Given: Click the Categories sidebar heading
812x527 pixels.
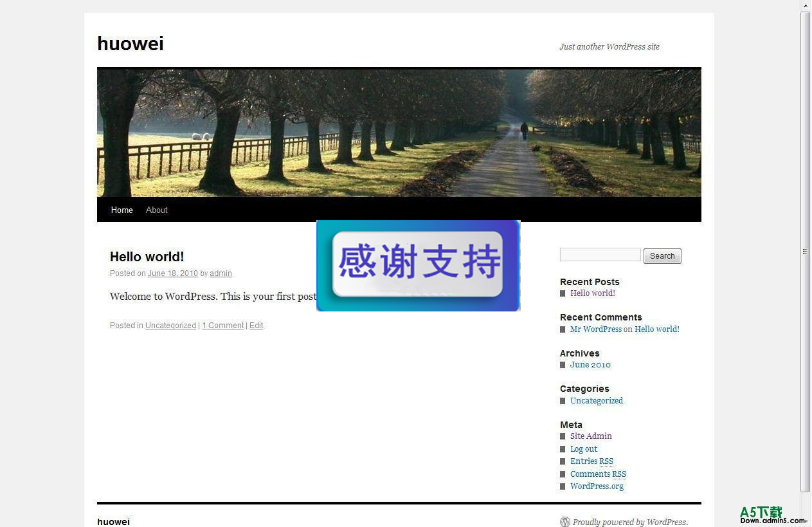Looking at the screenshot, I should [584, 389].
